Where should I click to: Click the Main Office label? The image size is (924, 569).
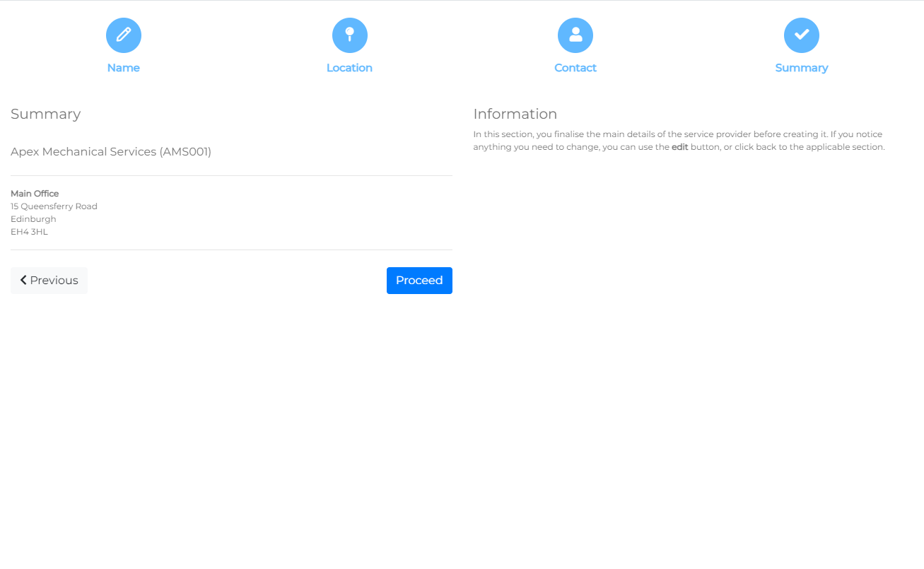35,194
